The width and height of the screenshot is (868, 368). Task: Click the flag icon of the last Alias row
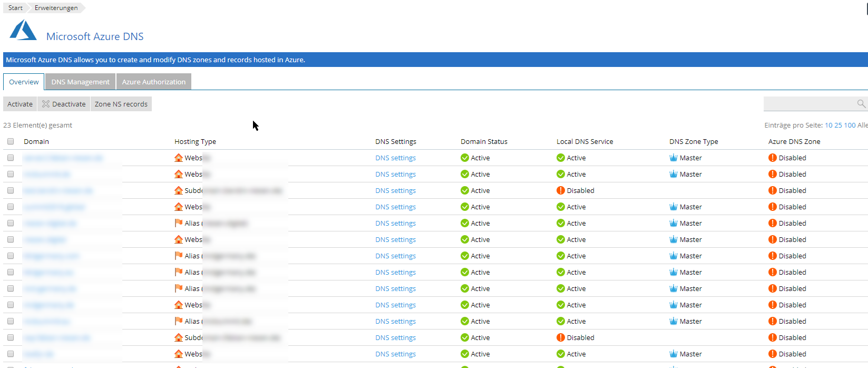point(179,321)
